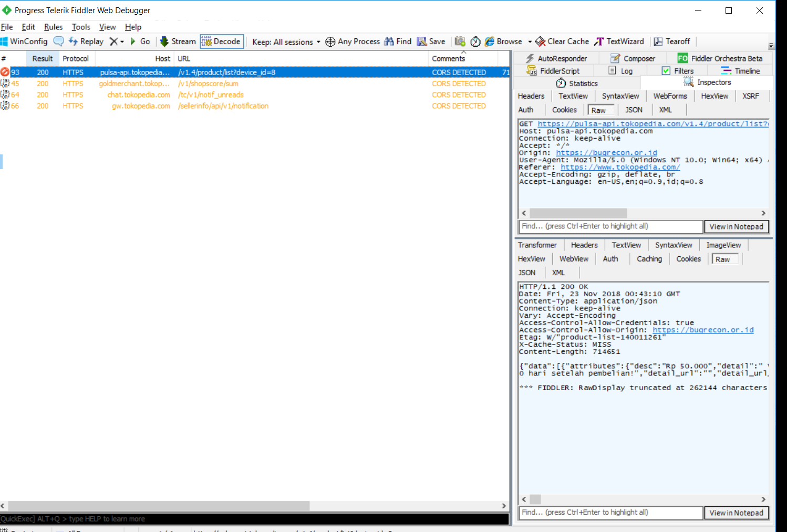Viewport: 787px width, 532px height.
Task: Open the Help menu
Action: (x=133, y=27)
